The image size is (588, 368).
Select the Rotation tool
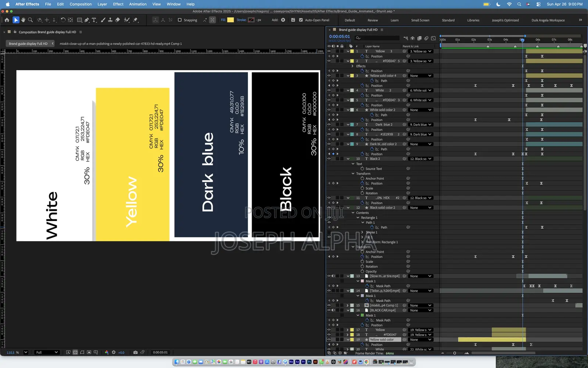(x=63, y=20)
